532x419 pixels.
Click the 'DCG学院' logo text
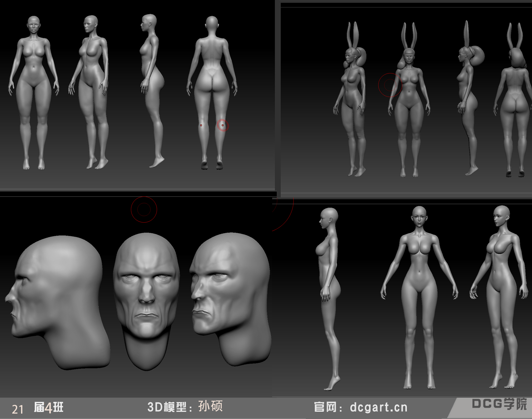pos(499,404)
